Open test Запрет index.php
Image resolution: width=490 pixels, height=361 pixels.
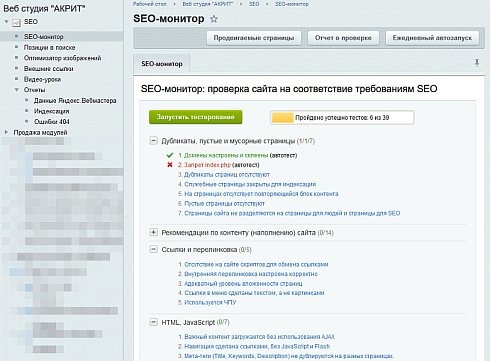(x=207, y=165)
